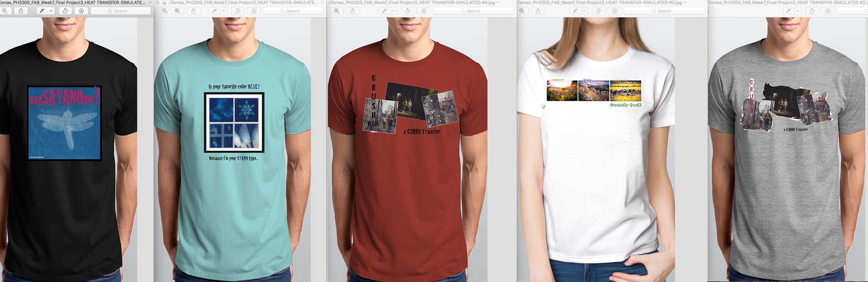Click the SIMULATED #4.jpg window title
The width and height of the screenshot is (868, 282).
click(x=411, y=3)
